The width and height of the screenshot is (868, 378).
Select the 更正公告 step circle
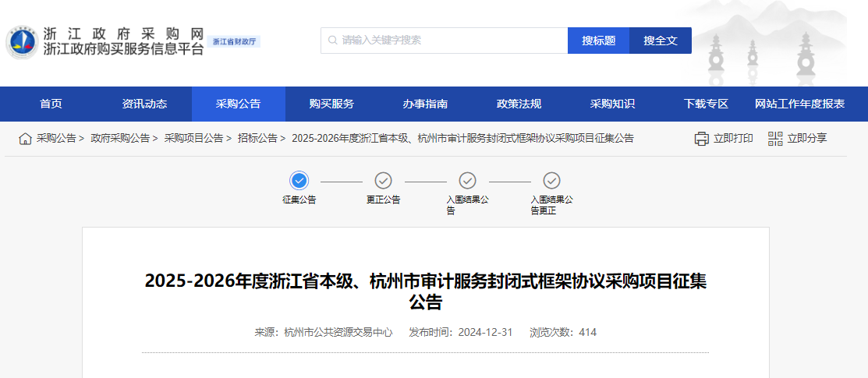click(383, 181)
